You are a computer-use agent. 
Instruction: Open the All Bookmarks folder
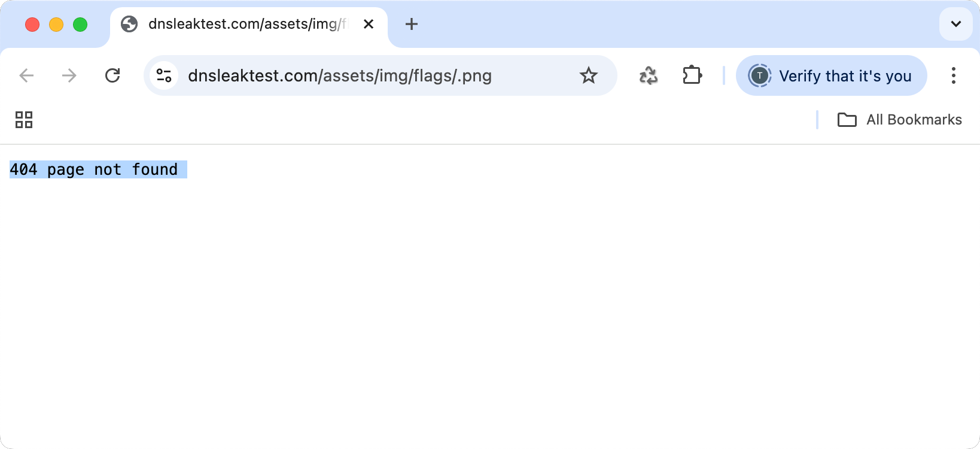coord(900,120)
